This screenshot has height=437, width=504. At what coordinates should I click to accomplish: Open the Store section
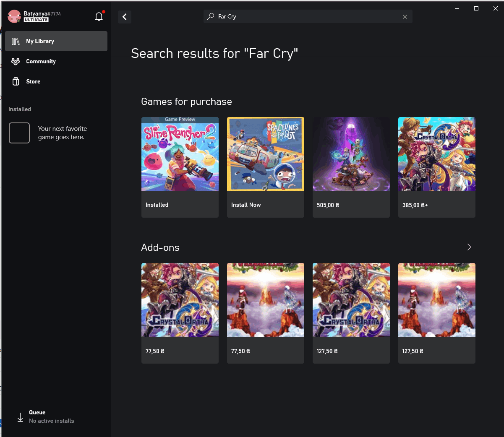pos(56,81)
